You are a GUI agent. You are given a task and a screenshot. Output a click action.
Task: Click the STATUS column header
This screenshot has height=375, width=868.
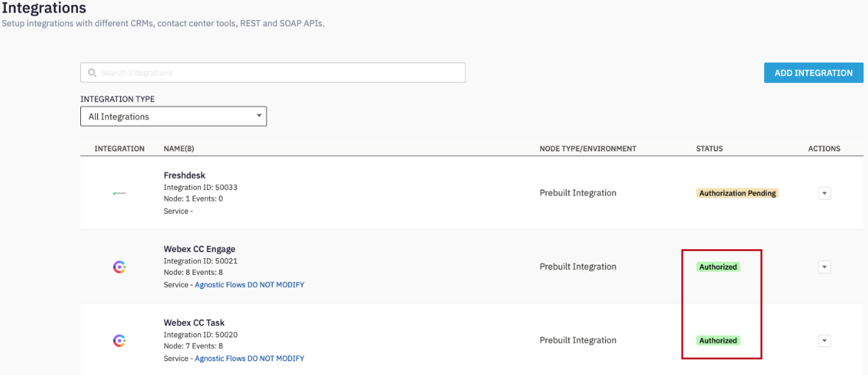coord(709,149)
